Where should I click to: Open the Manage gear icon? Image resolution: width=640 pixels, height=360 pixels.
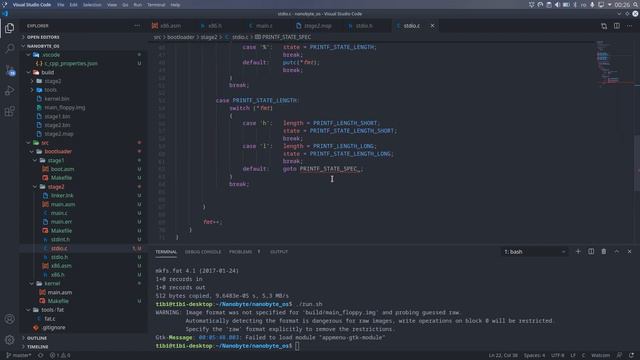tap(9, 339)
